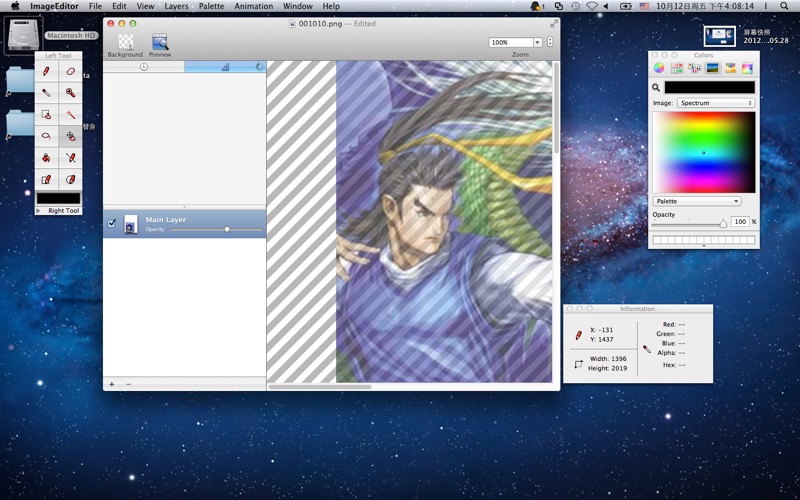Open the ImageEditor application menu

(x=54, y=6)
